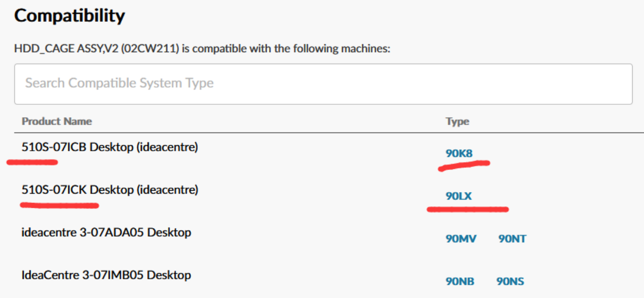644x298 pixels.
Task: Click the Product Name column header
Action: point(57,121)
